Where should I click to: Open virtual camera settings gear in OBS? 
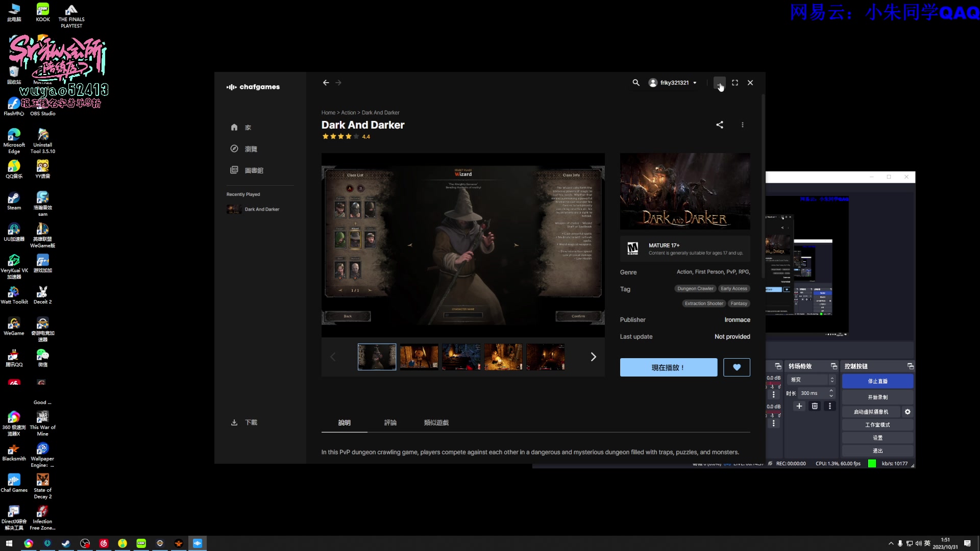[908, 412]
